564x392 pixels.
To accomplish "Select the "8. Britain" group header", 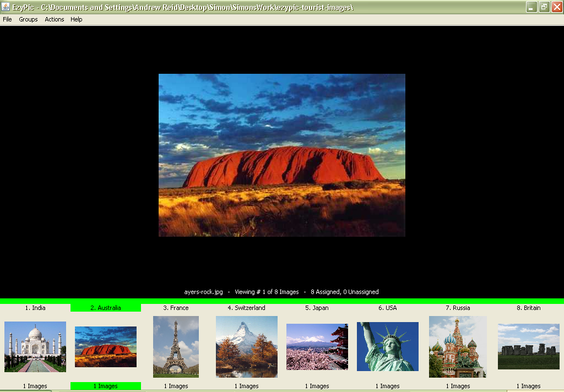I will click(528, 308).
